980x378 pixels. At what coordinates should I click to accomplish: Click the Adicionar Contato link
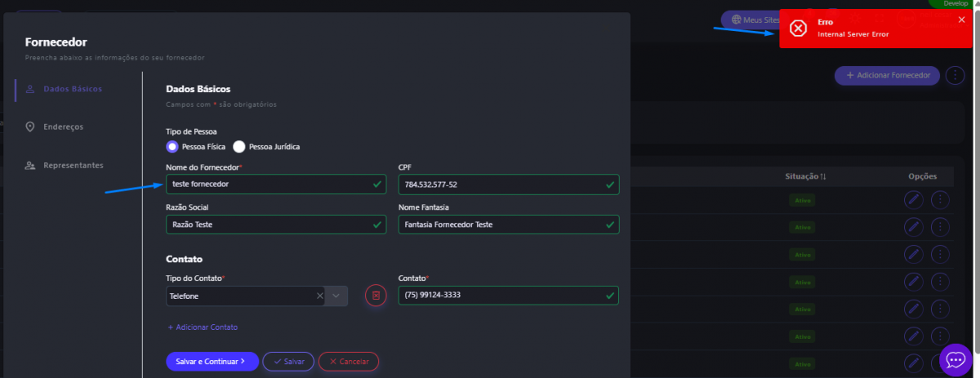[203, 327]
